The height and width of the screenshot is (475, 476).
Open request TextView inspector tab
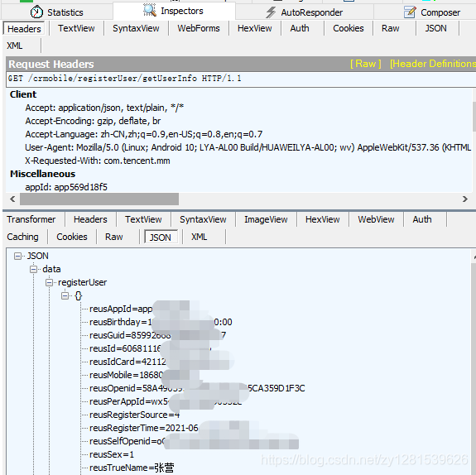pyautogui.click(x=76, y=28)
